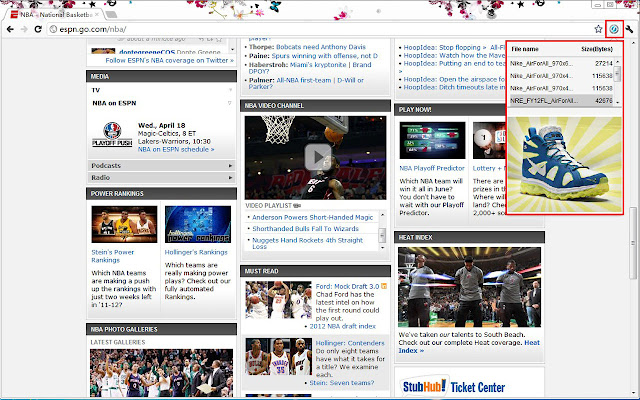Screen dimensions: 640x400
Task: Click the blue sneaker preview image
Action: (564, 164)
